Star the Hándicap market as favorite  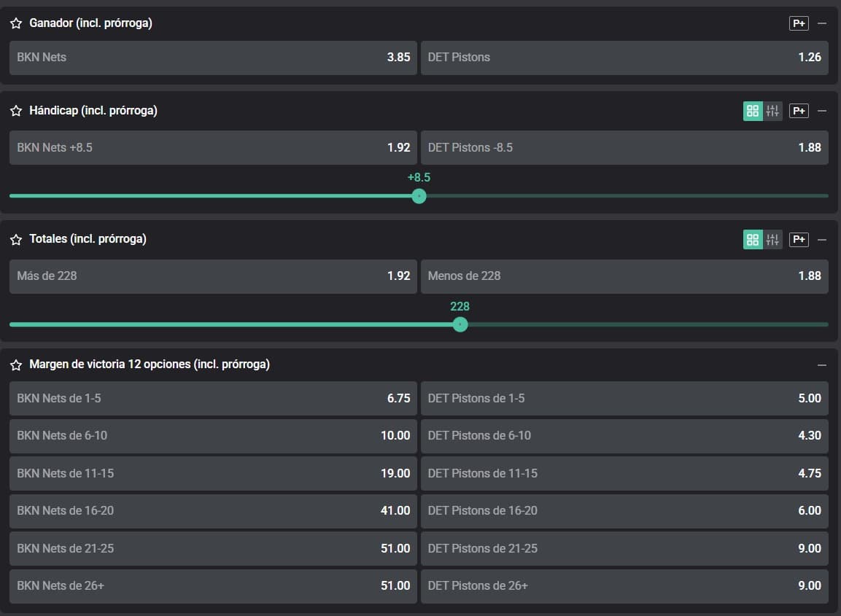tap(16, 111)
